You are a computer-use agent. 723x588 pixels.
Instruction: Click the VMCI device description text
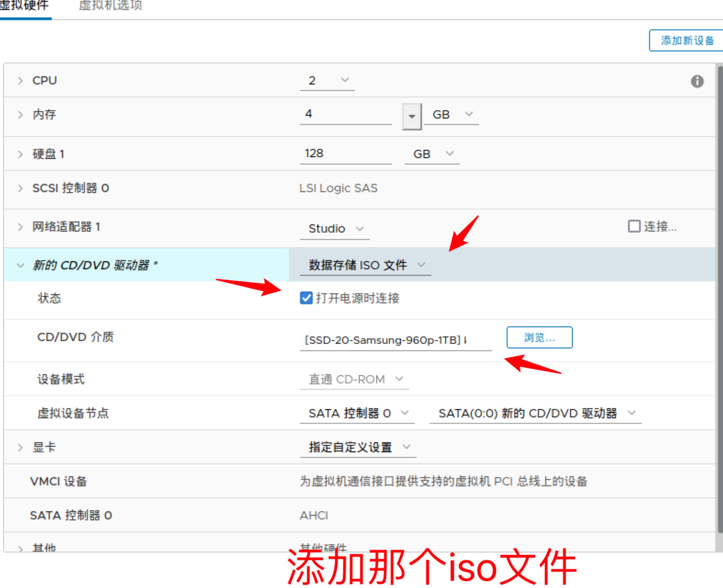(x=443, y=481)
